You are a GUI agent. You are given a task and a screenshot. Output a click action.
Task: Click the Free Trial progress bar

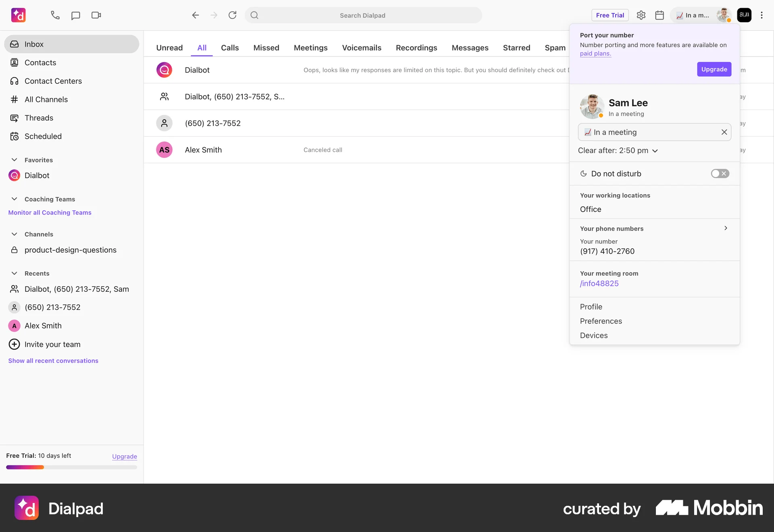click(x=71, y=467)
